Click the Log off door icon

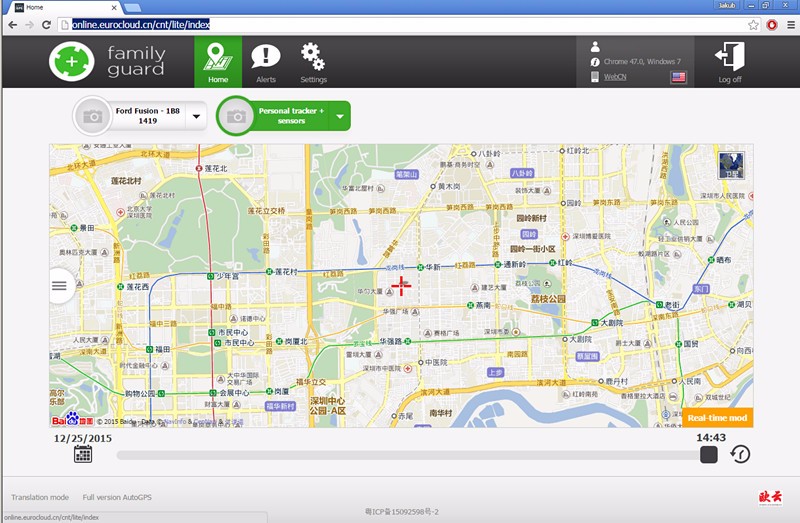tap(730, 56)
